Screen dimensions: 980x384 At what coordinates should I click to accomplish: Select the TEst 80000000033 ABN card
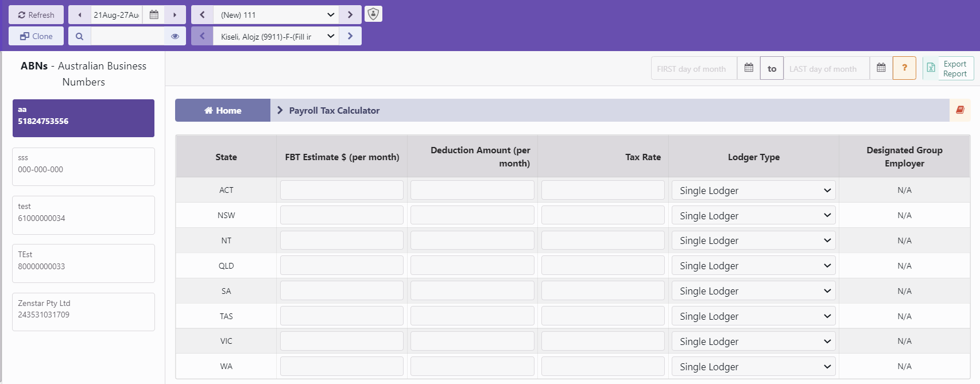[x=83, y=263]
